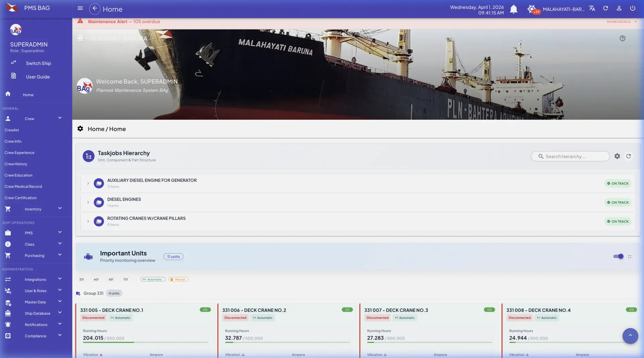Expand the DIESEL ENGINES row

(88, 202)
